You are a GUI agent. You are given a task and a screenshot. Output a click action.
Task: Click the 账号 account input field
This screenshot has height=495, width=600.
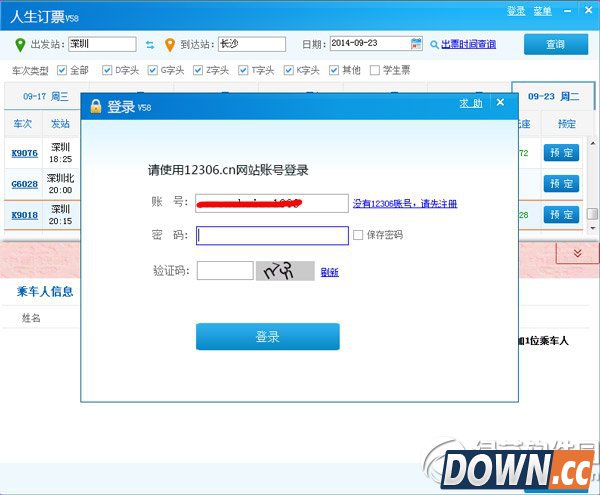[272, 203]
